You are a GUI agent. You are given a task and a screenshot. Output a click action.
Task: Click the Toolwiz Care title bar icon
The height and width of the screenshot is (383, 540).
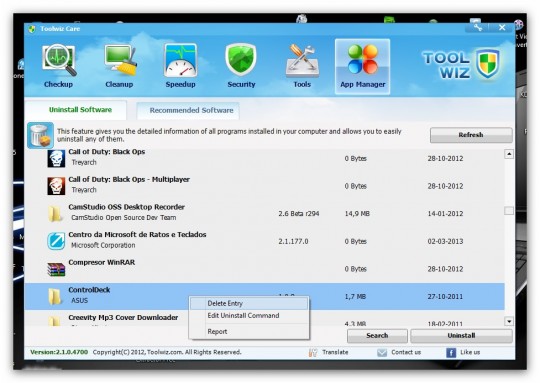click(x=32, y=29)
